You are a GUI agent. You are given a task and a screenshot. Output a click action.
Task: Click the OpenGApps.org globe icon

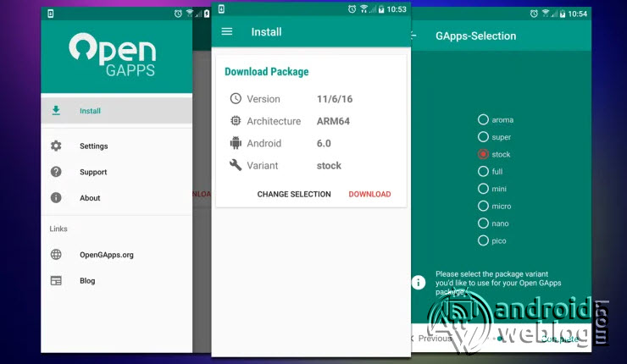56,254
